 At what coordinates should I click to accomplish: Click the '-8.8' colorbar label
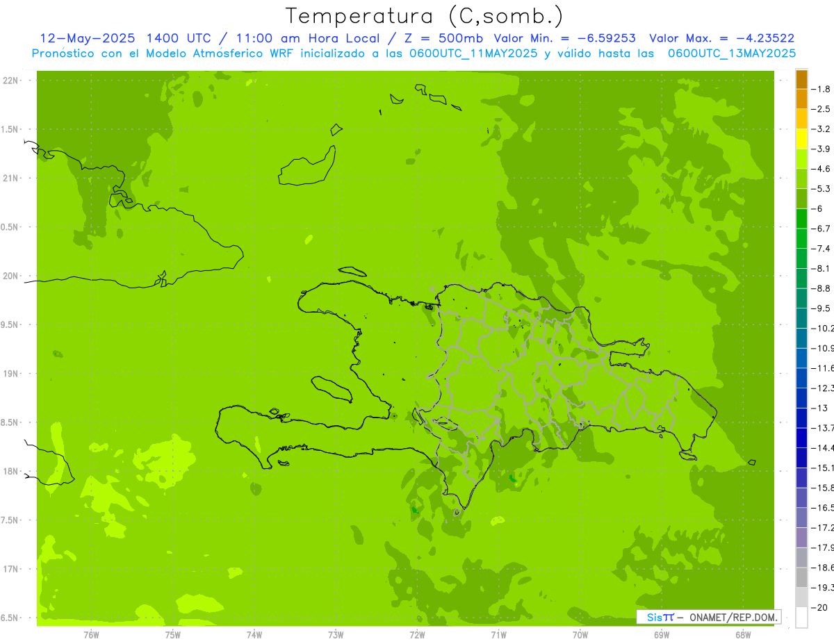821,288
